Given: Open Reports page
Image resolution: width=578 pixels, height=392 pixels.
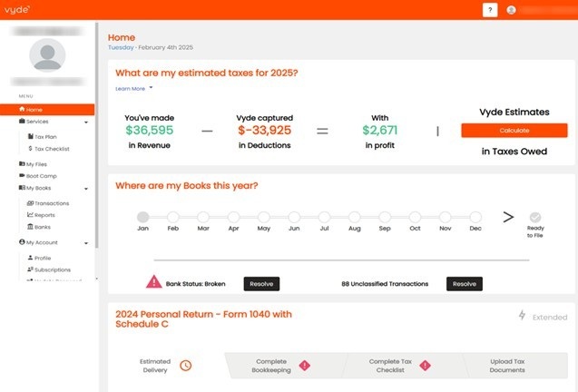Looking at the screenshot, I should [44, 215].
